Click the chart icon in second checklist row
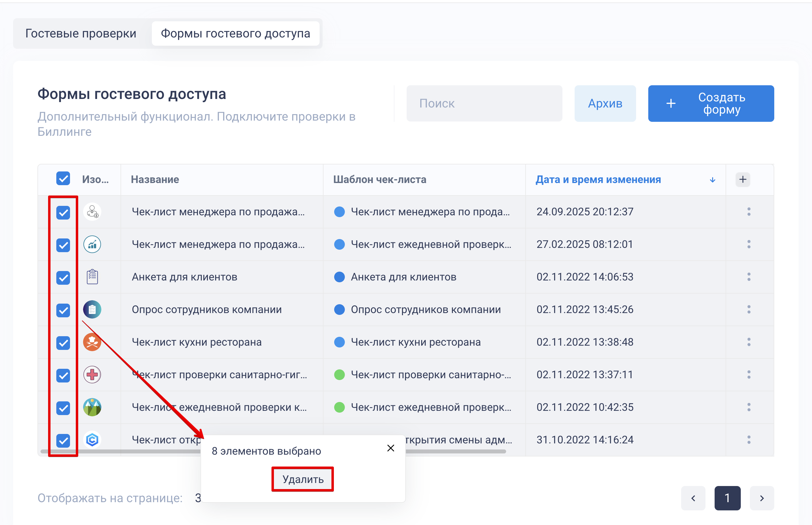 click(92, 244)
